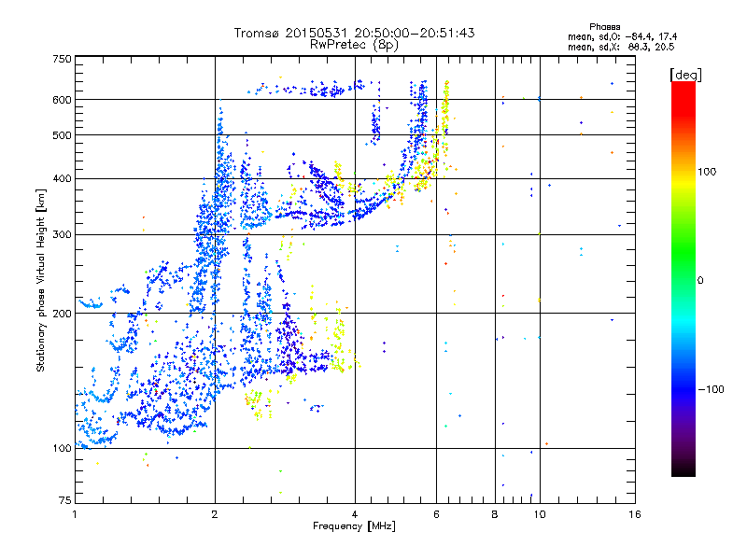Viewport: 747px width, 560px height.
Task: Click the y-axis label '300'
Action: (62, 235)
